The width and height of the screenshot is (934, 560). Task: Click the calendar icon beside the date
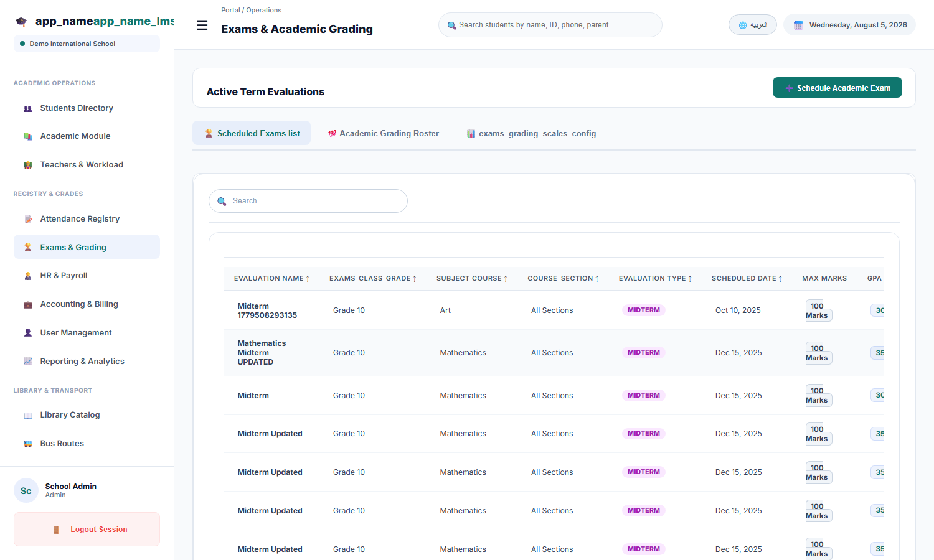(x=798, y=26)
